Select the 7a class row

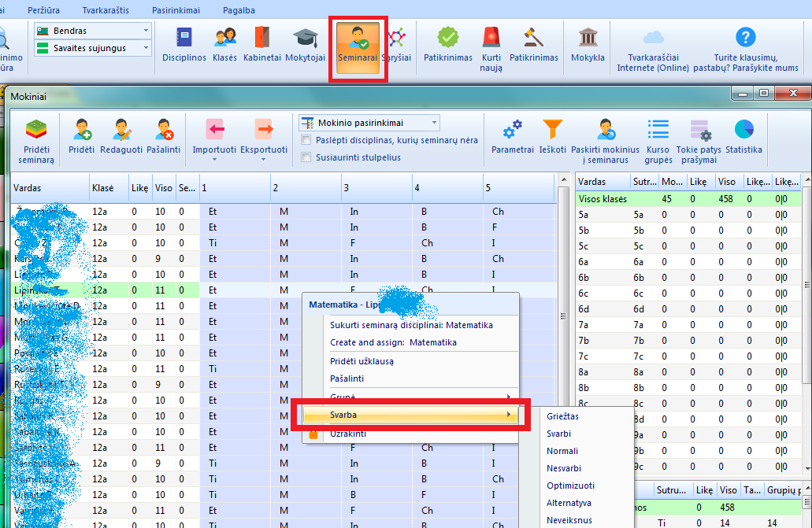tap(584, 324)
